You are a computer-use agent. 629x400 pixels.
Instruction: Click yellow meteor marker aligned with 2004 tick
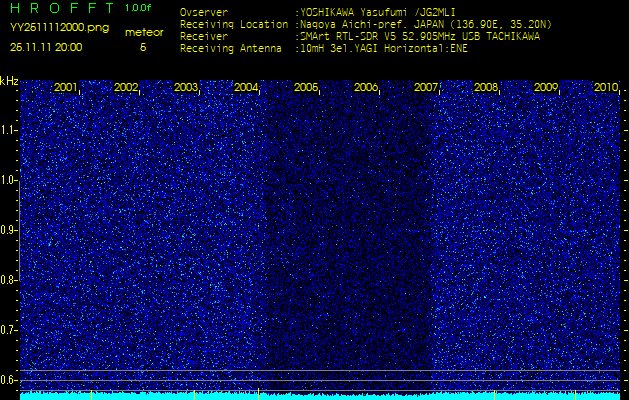(x=259, y=394)
